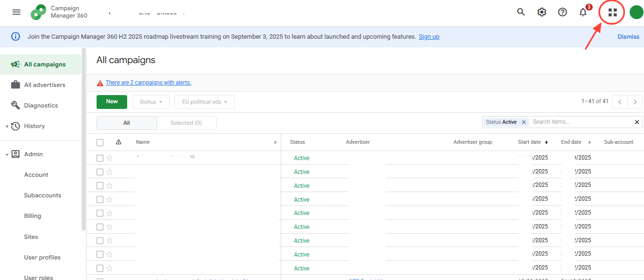Star the first campaign row
The image size is (644, 280).
click(x=110, y=158)
